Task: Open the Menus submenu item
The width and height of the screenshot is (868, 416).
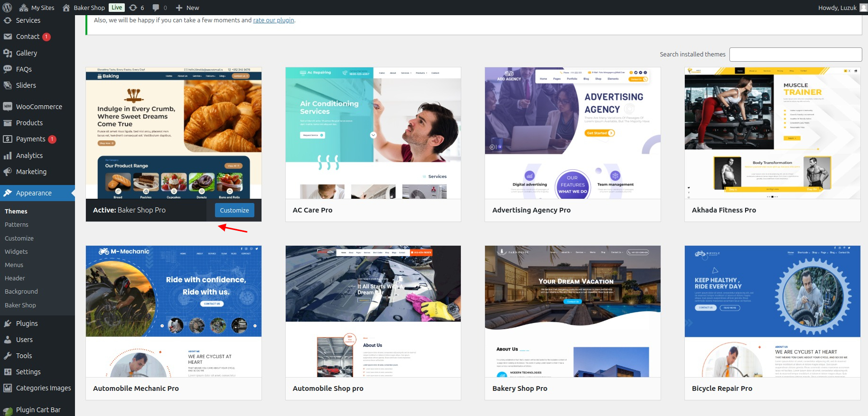Action: 14,265
